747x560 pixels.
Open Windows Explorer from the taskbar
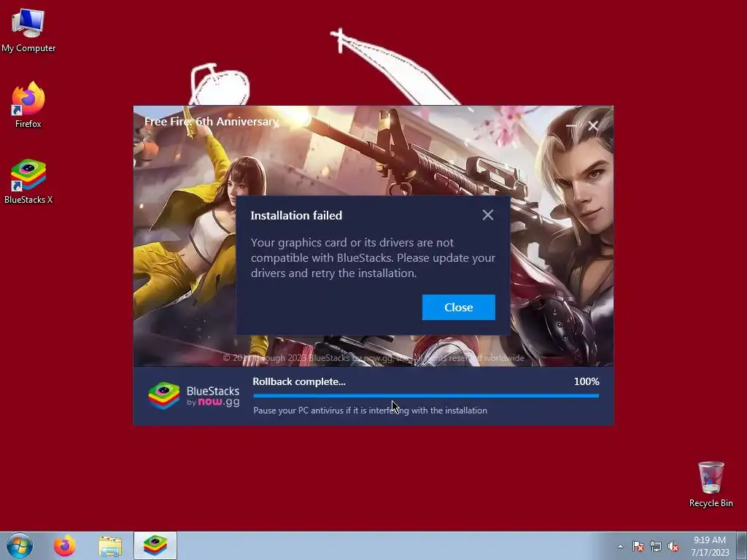110,545
